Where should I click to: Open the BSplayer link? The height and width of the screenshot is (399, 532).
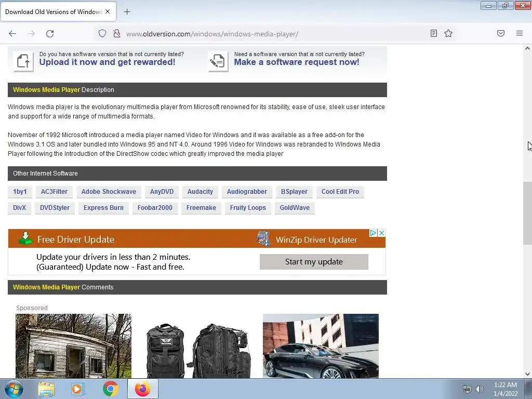click(x=294, y=192)
